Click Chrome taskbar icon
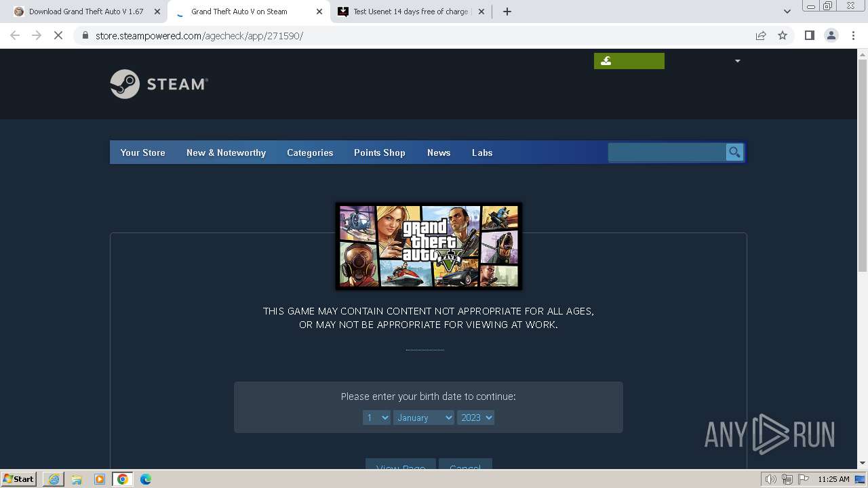Screen dimensions: 868x488 tap(122, 479)
